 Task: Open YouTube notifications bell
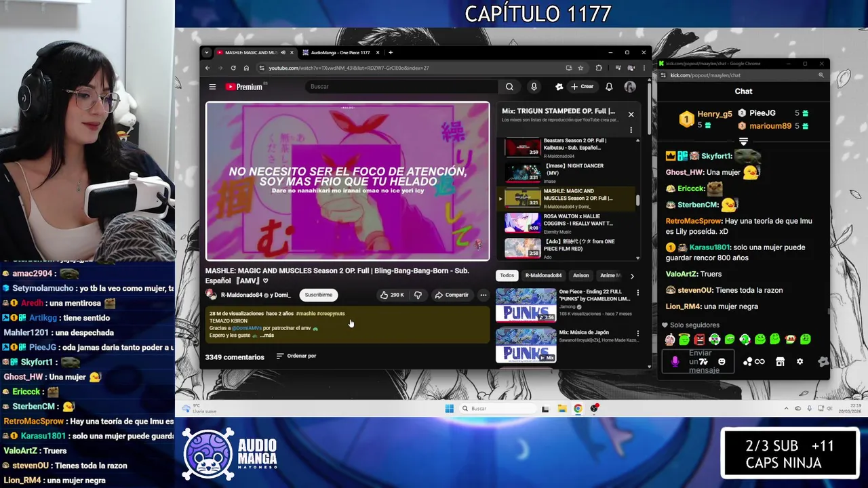point(609,87)
